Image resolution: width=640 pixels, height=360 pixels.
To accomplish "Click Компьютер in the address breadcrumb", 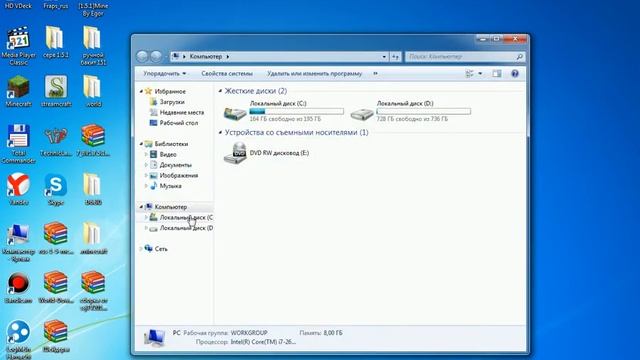I will click(206, 56).
